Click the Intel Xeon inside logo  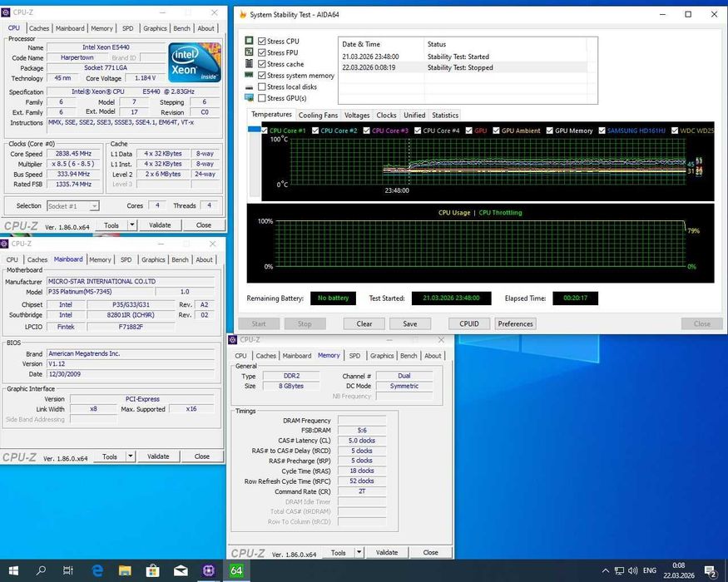(x=195, y=62)
